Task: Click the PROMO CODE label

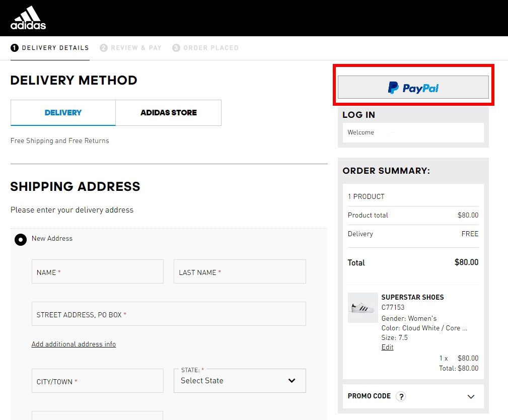Action: tap(369, 396)
